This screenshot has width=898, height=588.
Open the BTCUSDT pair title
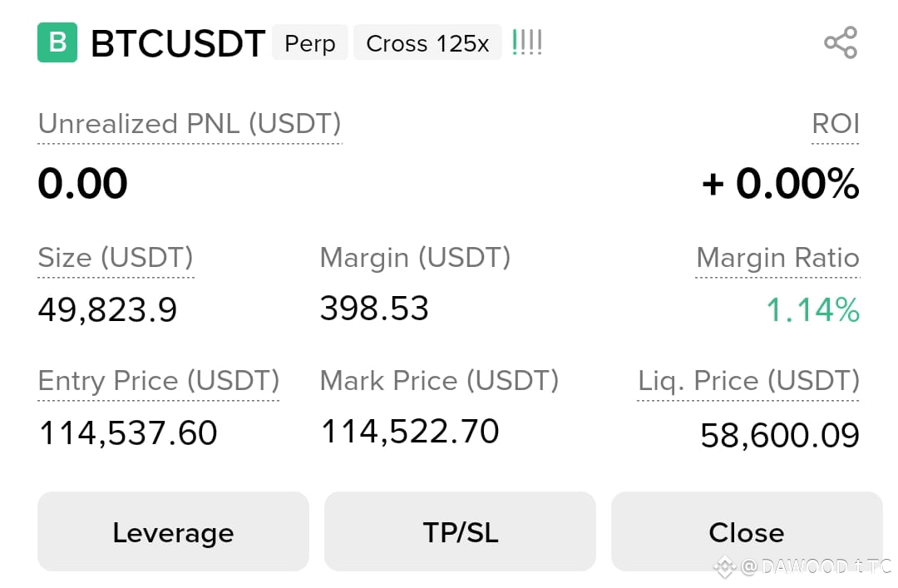(x=178, y=43)
